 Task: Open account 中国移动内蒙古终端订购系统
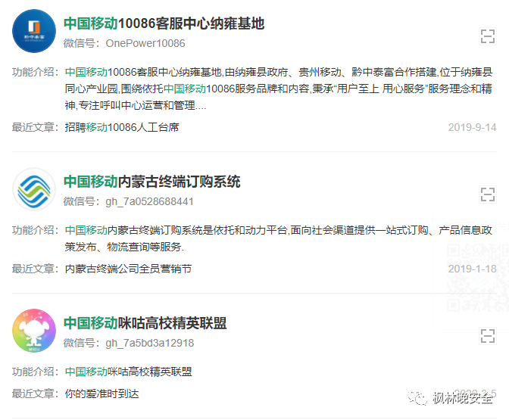point(152,182)
